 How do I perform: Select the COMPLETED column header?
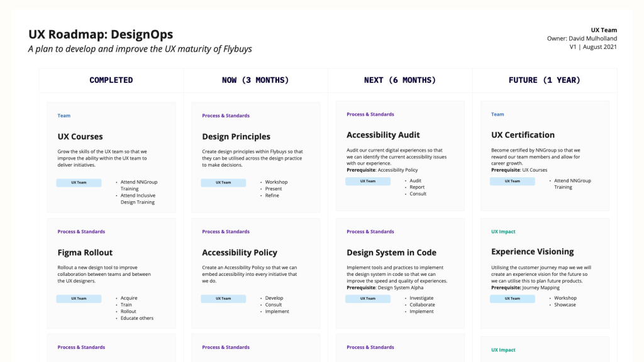click(x=111, y=80)
